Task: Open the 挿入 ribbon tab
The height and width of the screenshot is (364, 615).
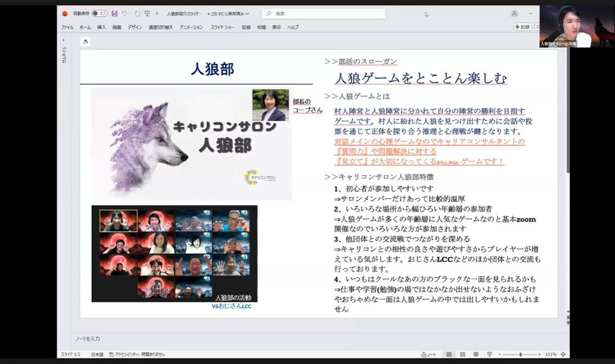Action: click(x=101, y=27)
